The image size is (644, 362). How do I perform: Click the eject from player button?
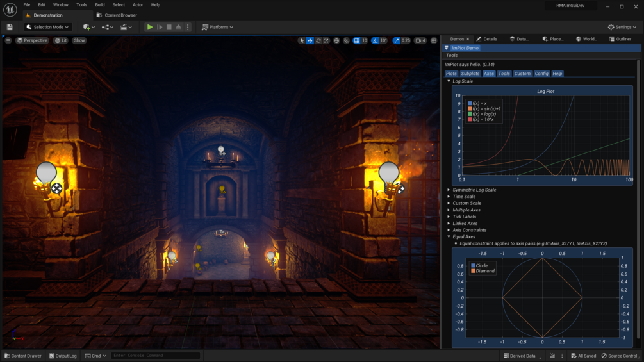[178, 27]
